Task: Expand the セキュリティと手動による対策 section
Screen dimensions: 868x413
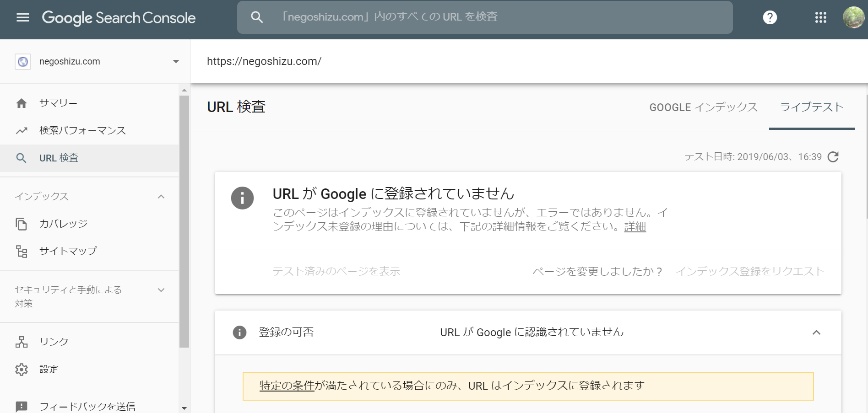Action: click(x=161, y=290)
